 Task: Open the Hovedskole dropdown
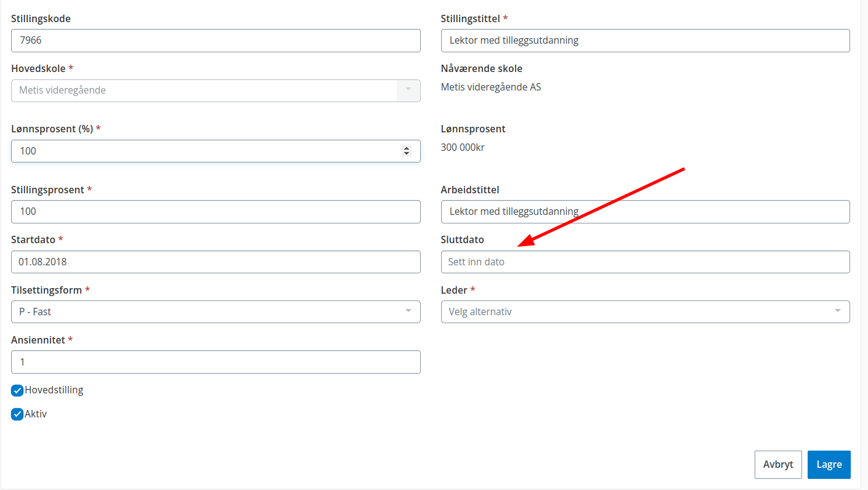[216, 90]
